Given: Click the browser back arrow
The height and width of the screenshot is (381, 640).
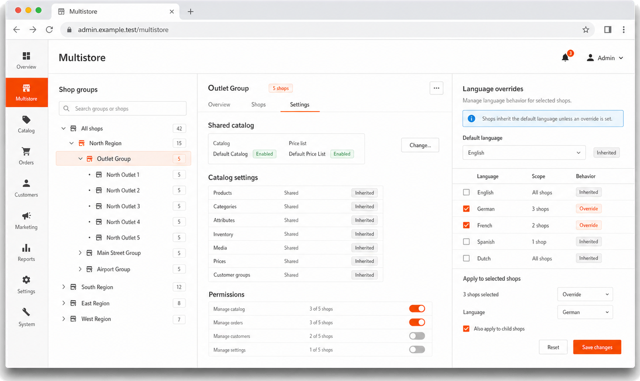Looking at the screenshot, I should pos(16,29).
